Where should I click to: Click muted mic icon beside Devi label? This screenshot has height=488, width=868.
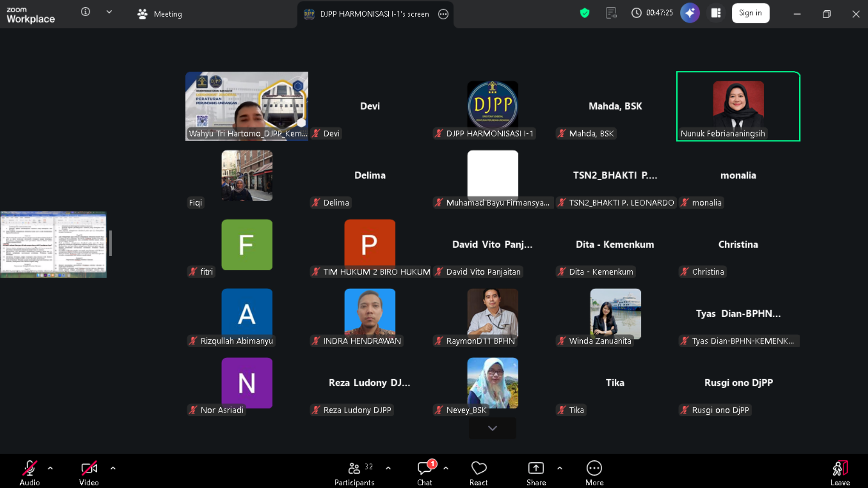pos(316,133)
